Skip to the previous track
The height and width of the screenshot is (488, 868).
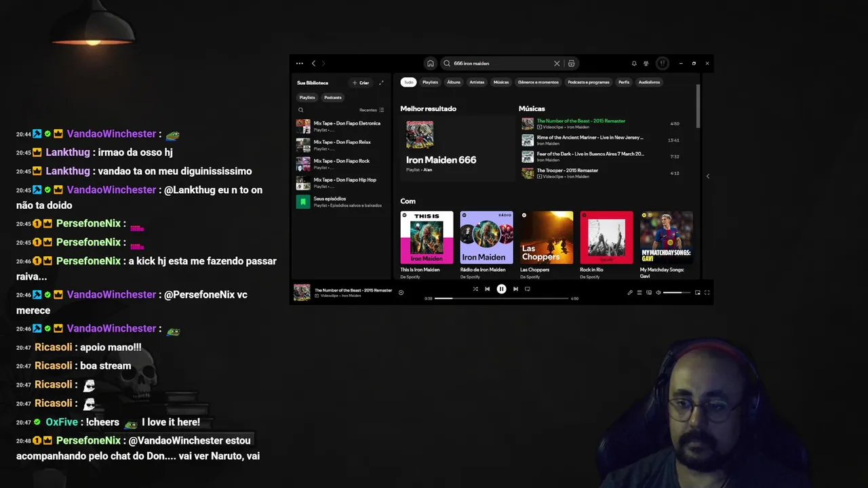487,289
